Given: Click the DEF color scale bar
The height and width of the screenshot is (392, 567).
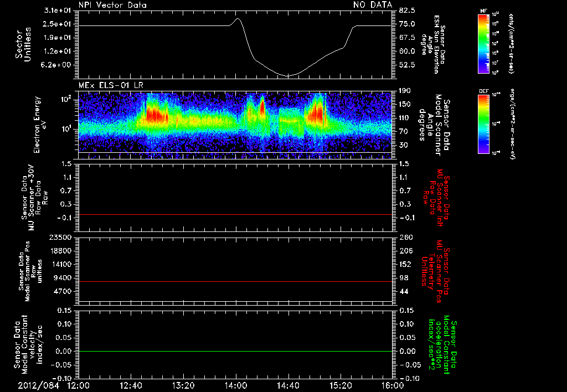Looking at the screenshot, I should pos(483,124).
